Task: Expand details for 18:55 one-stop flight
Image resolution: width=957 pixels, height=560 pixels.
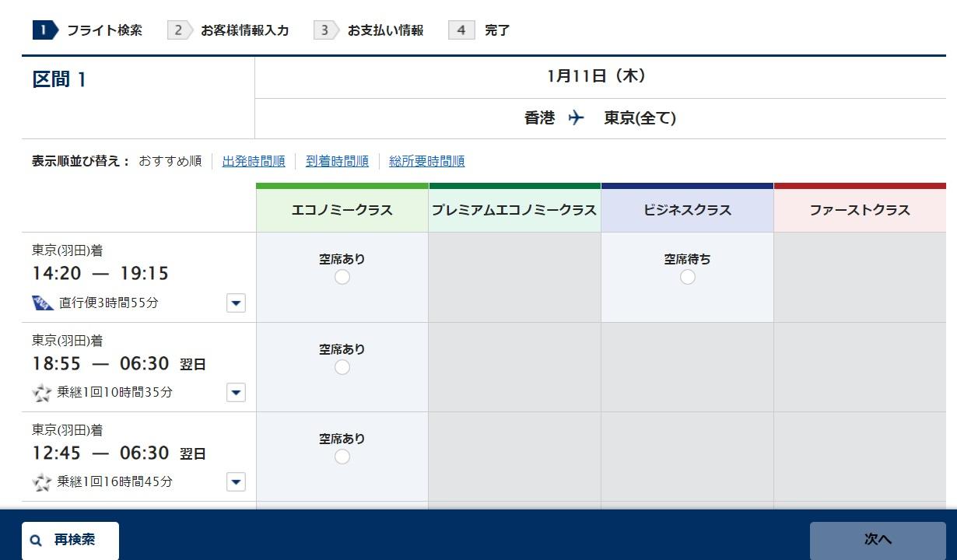Action: click(x=236, y=392)
